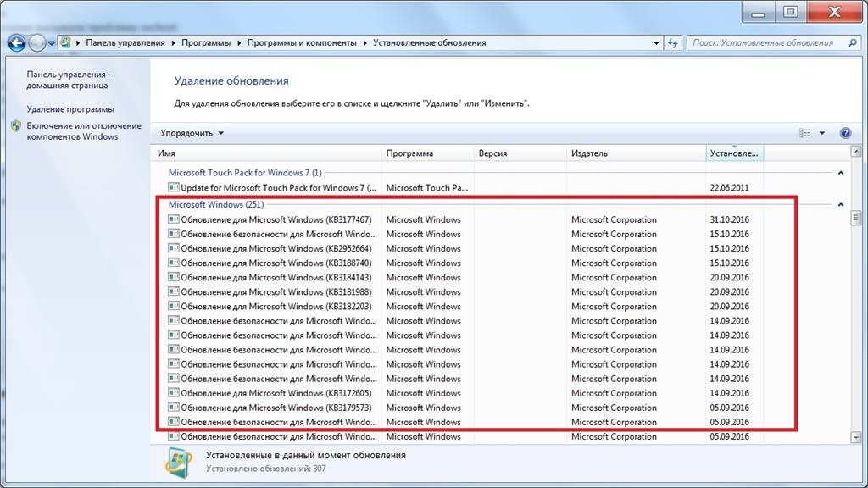
Task: Sort by Установлено date column header
Action: tap(735, 153)
